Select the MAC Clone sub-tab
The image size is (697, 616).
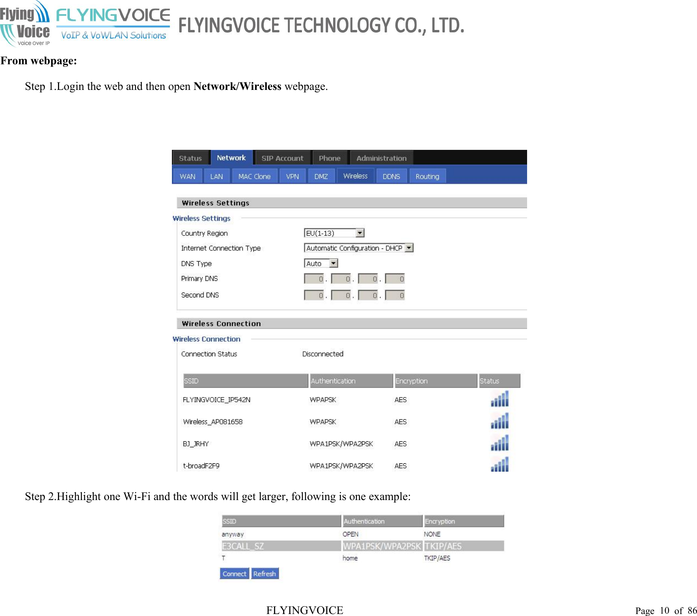[254, 176]
